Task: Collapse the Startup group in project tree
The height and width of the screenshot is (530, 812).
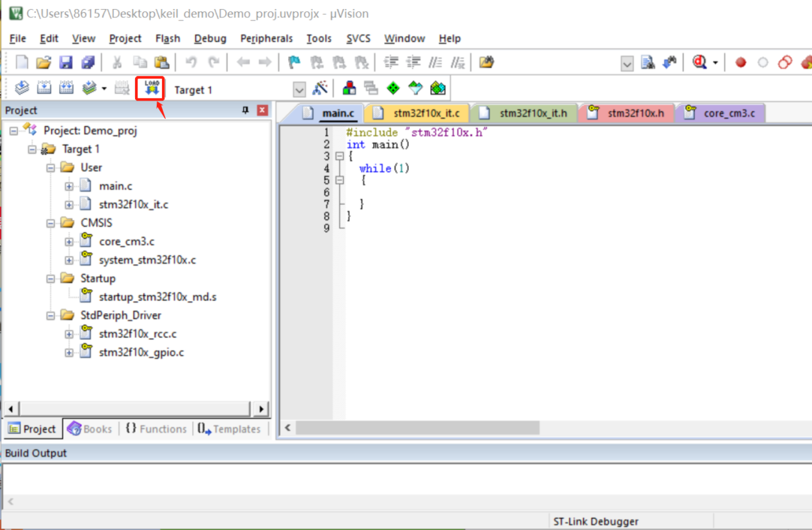Action: pyautogui.click(x=51, y=279)
